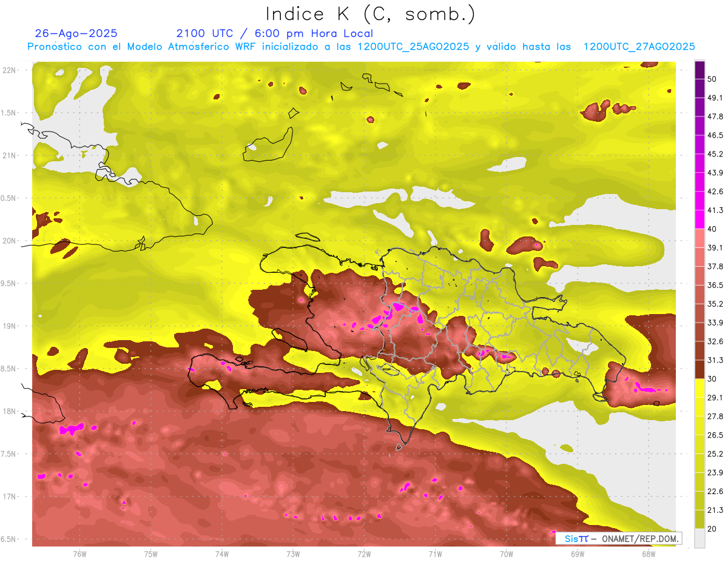
Task: Select initialization timestamp "1200UTC_25AGO2025"
Action: (413, 47)
